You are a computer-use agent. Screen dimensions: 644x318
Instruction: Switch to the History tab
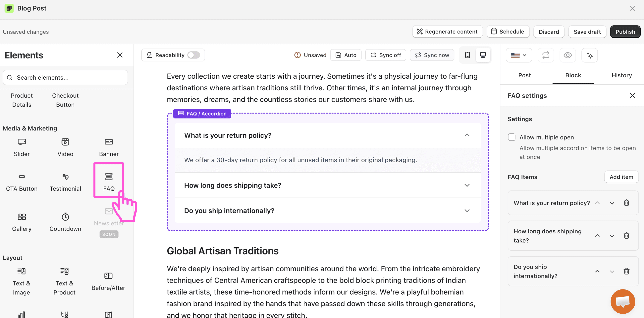click(621, 75)
